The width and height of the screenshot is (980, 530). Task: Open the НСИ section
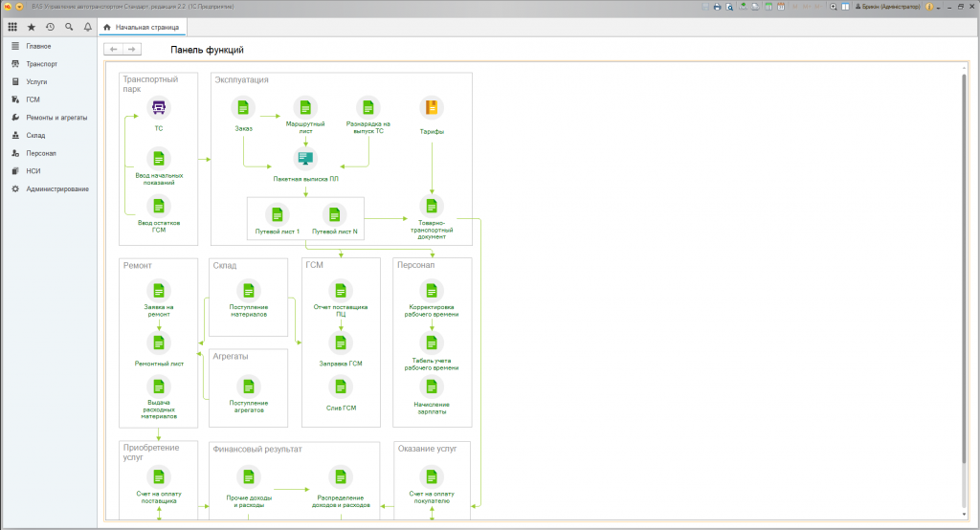pos(49,170)
